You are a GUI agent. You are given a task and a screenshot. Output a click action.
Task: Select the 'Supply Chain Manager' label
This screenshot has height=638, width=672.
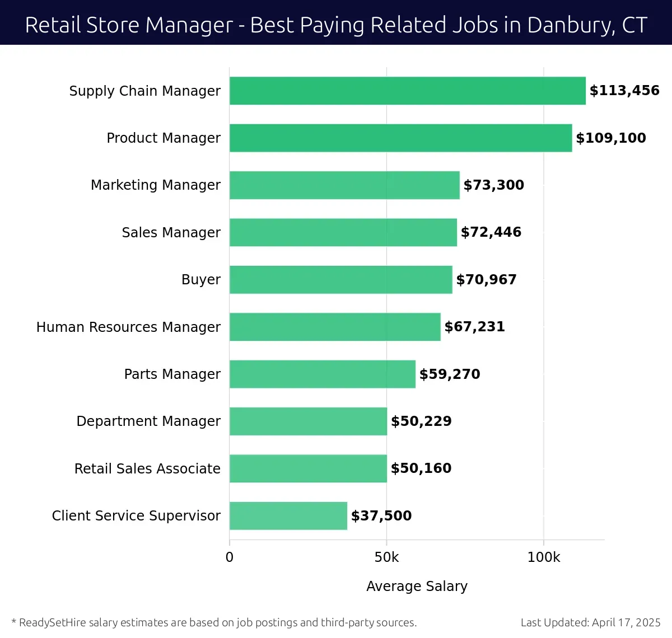(145, 91)
